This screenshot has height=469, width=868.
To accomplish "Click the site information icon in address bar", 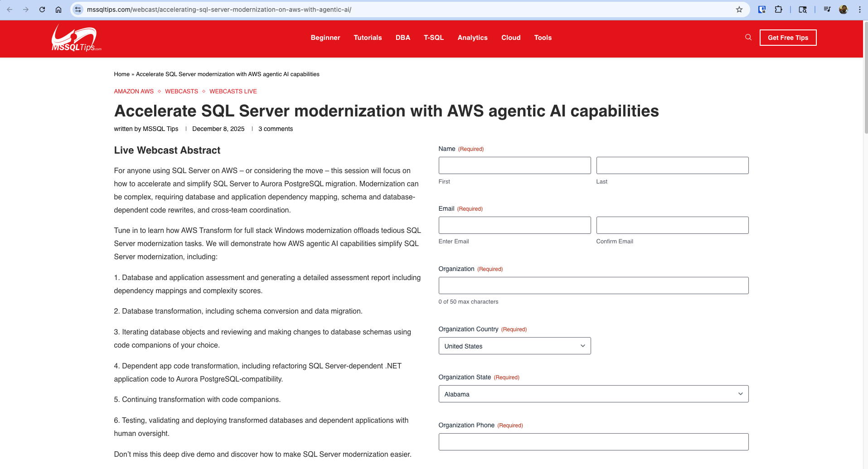I will point(78,10).
